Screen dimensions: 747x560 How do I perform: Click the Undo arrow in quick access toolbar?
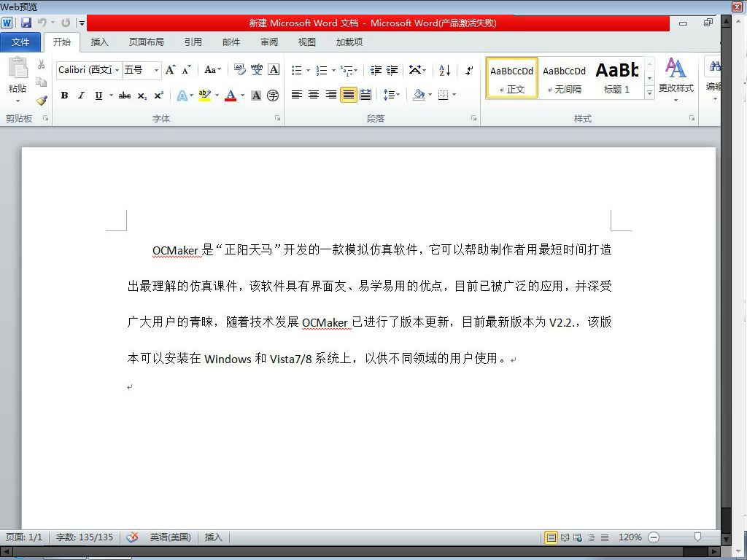[42, 23]
